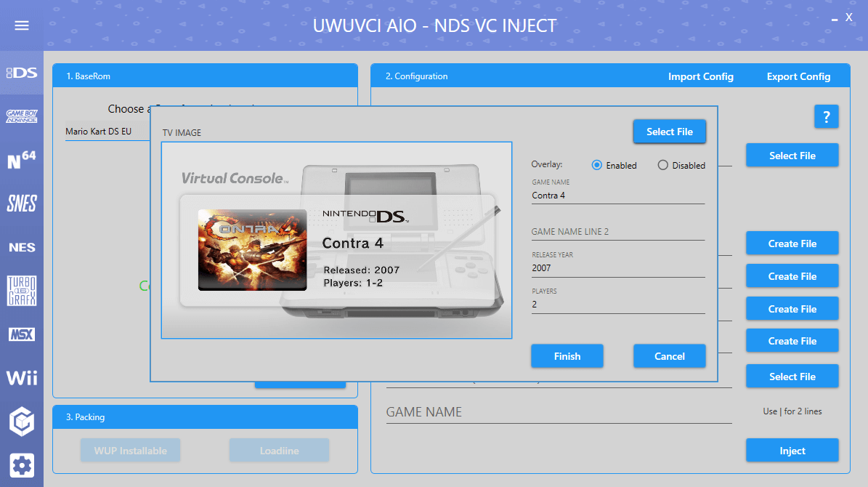Image resolution: width=868 pixels, height=487 pixels.
Task: Switch to Game Boy Advance inject
Action: point(22,116)
